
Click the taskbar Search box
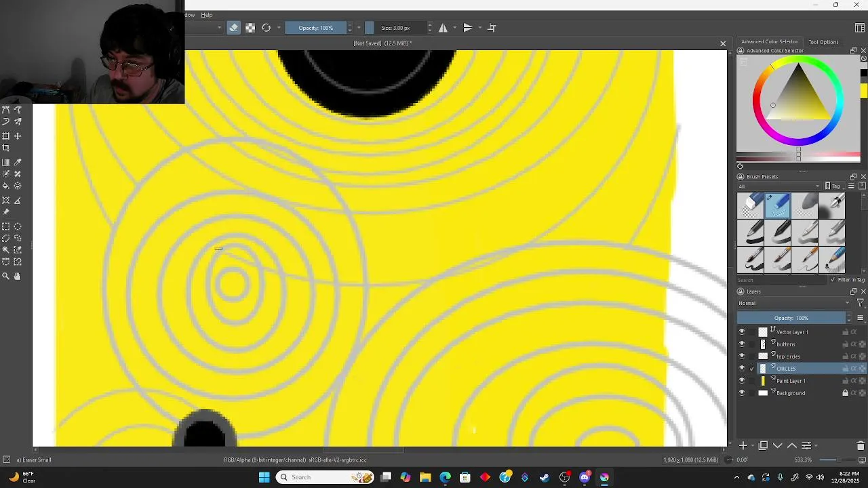coord(326,477)
